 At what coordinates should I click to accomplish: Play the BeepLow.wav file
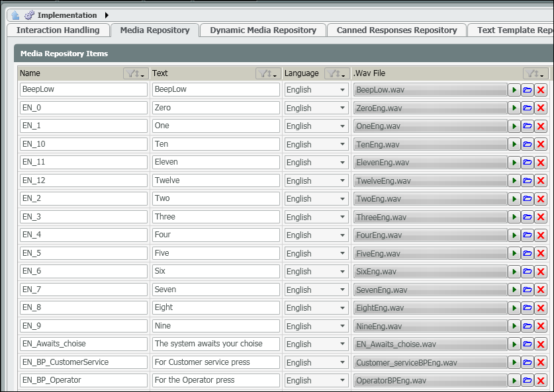click(514, 90)
